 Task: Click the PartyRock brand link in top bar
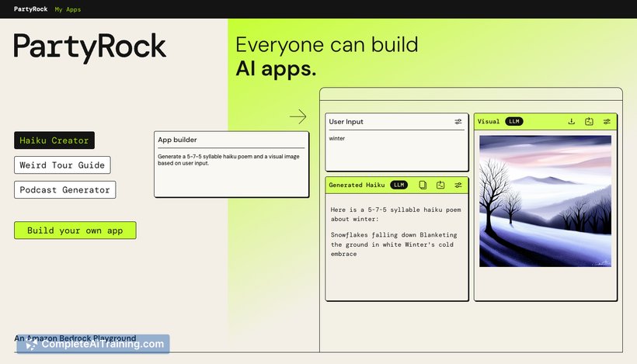pyautogui.click(x=30, y=9)
